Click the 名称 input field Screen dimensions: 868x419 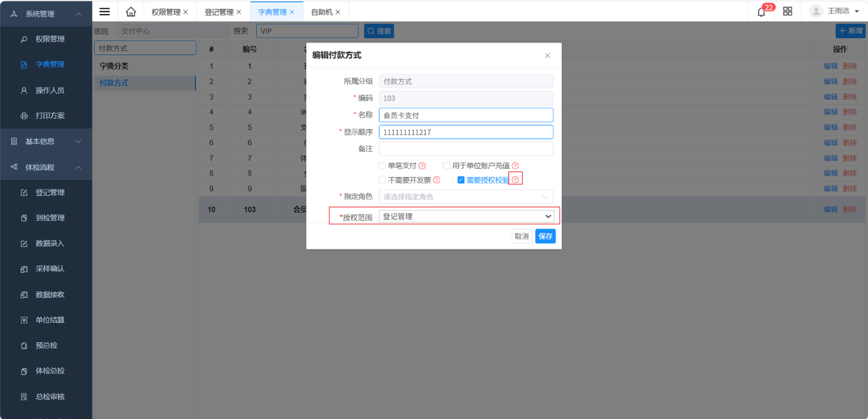coord(466,115)
